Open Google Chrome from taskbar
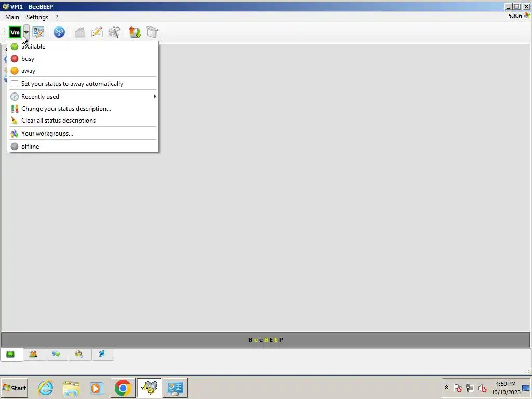This screenshot has height=399, width=532. [x=123, y=388]
